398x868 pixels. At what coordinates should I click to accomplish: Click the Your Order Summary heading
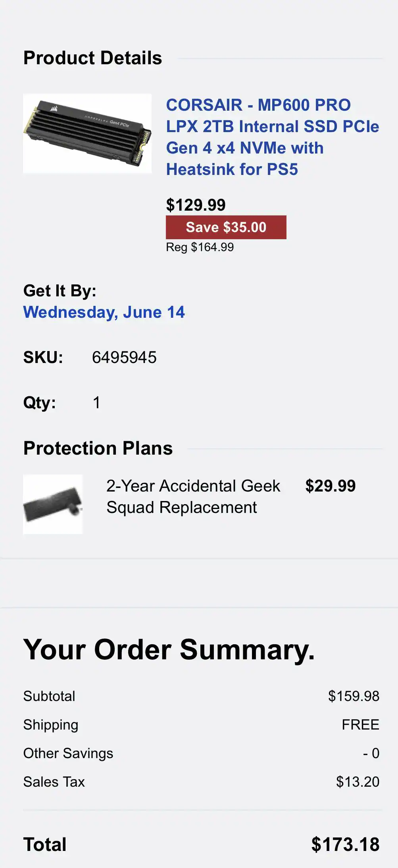pos(169,650)
